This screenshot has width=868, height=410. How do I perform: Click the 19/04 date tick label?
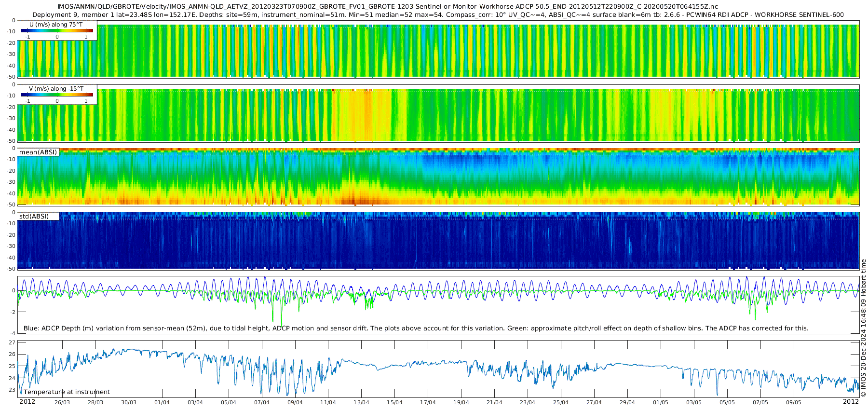[461, 402]
